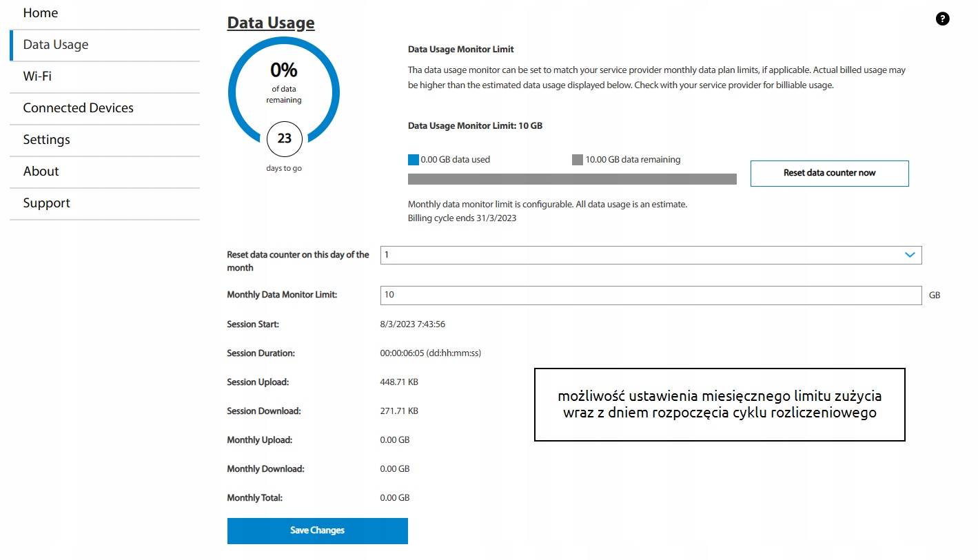Click the Reset data counter now button

coord(829,173)
